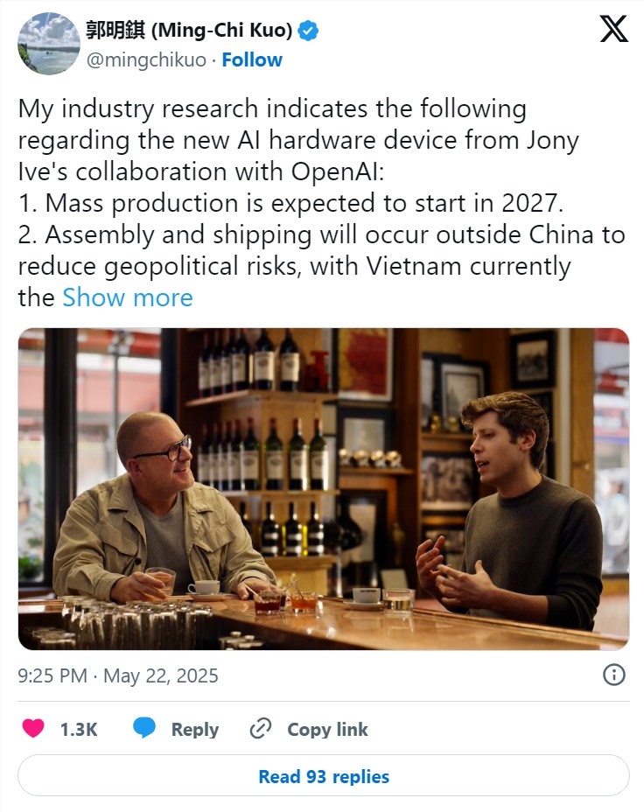Click the man wearing glasses in photo
644x812 pixels.
[x=166, y=507]
